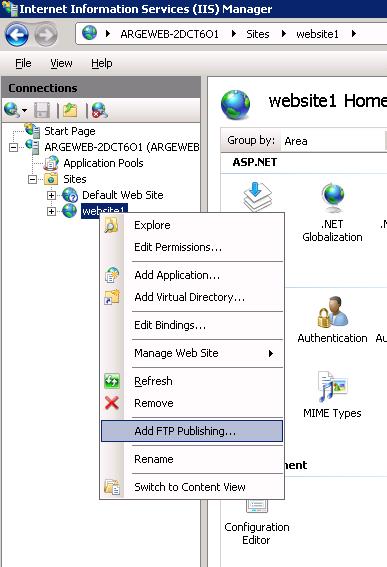The width and height of the screenshot is (387, 567).
Task: Select Application Pools in the tree
Action: pyautogui.click(x=103, y=163)
